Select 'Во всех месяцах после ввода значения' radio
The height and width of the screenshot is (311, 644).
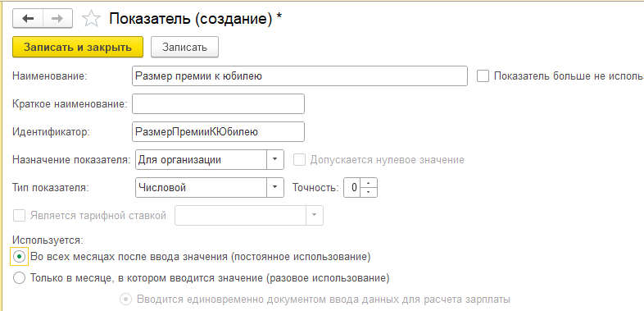(20, 257)
